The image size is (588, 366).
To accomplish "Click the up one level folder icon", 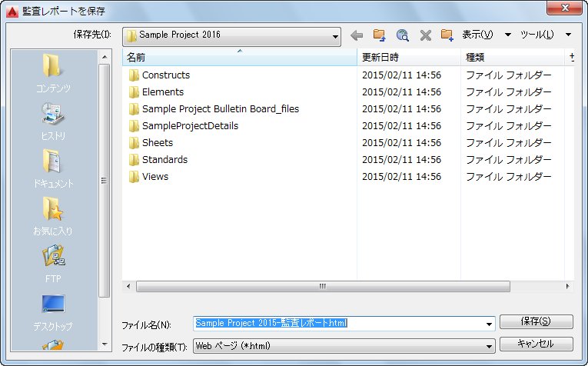I will [x=380, y=35].
